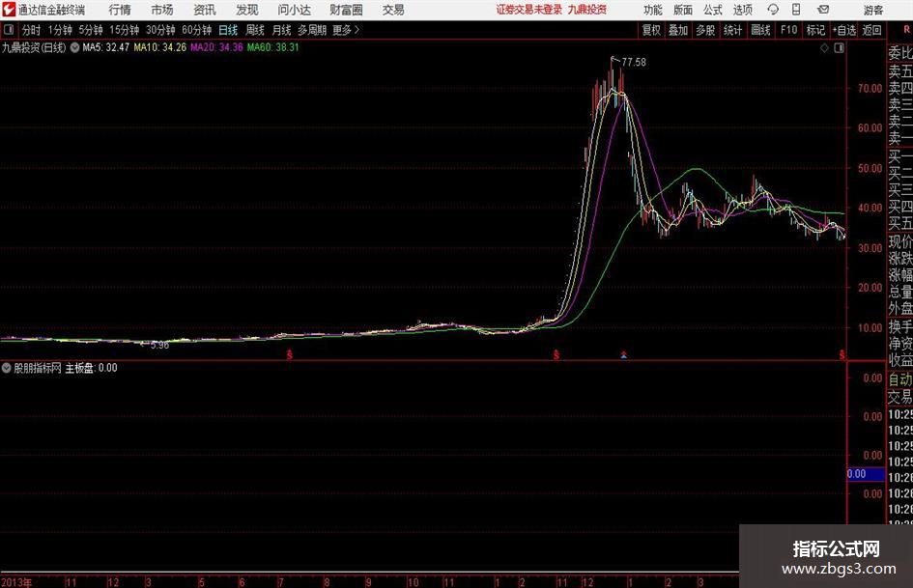The height and width of the screenshot is (588, 913).
Task: Open the 功能 menu
Action: click(x=653, y=10)
